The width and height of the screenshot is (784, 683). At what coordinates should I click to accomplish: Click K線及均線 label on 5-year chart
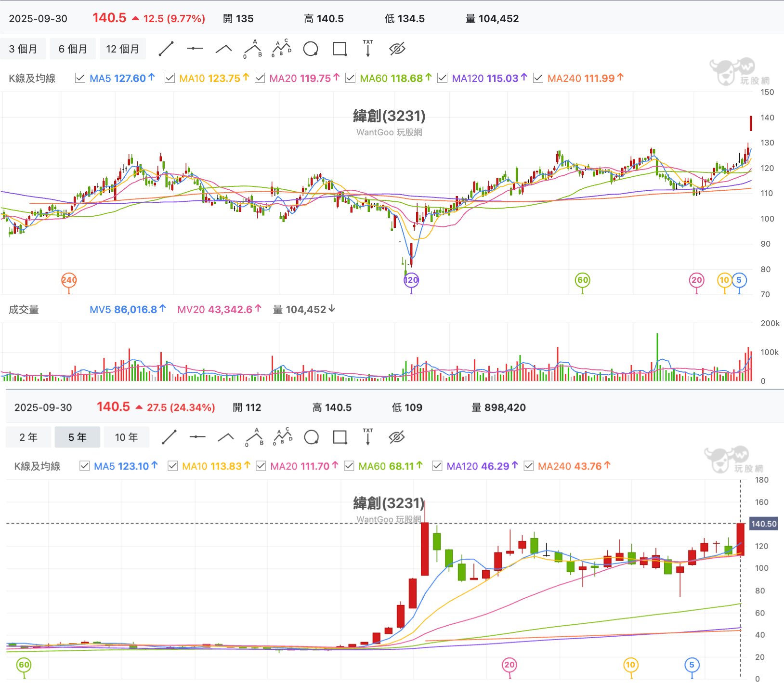click(x=37, y=466)
